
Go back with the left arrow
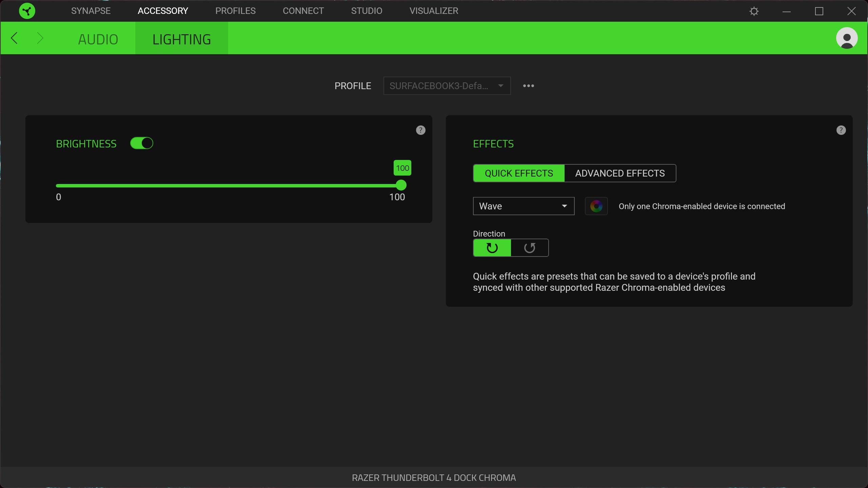pos(14,38)
